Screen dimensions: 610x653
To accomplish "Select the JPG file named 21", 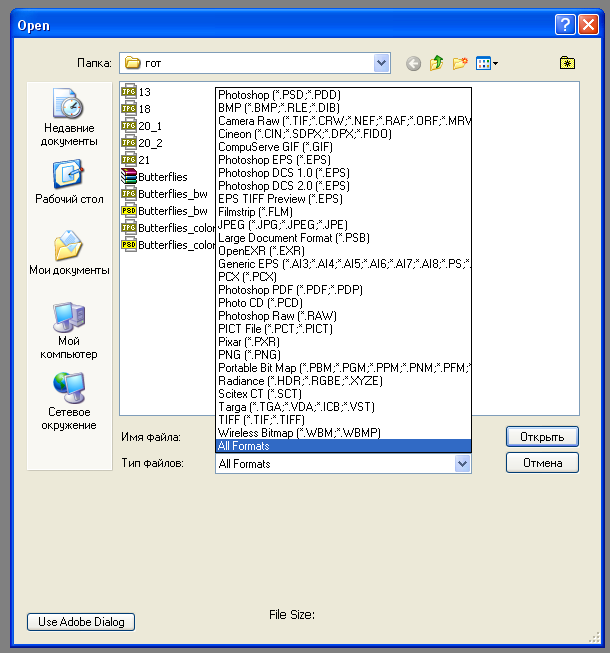I will (136, 160).
